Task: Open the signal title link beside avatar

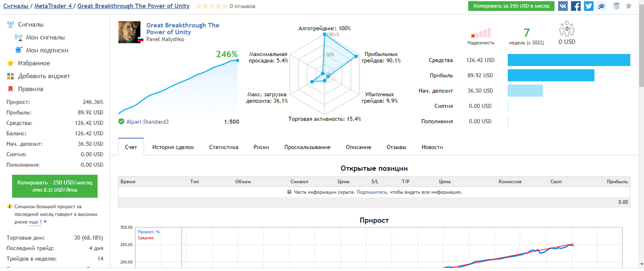Action: click(x=183, y=28)
